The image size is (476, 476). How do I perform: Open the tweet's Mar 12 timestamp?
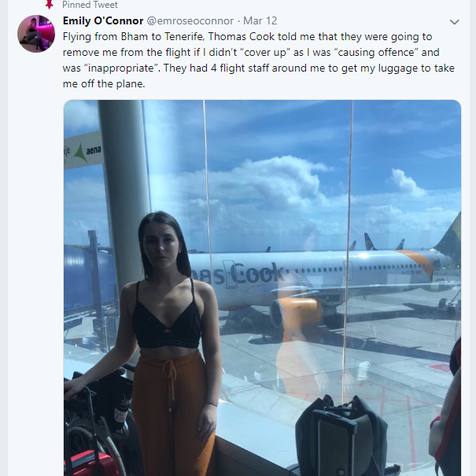pos(260,20)
